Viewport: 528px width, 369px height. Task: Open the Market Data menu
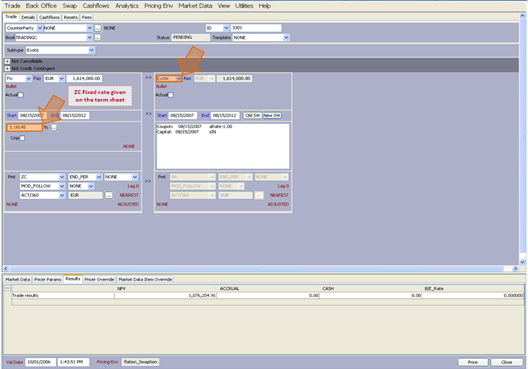[195, 6]
